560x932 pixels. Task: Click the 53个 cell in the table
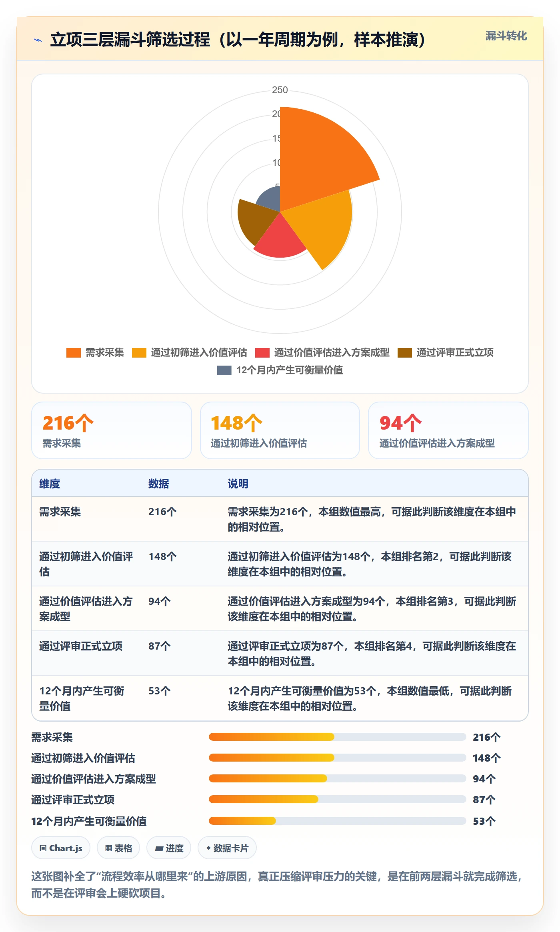pos(160,691)
